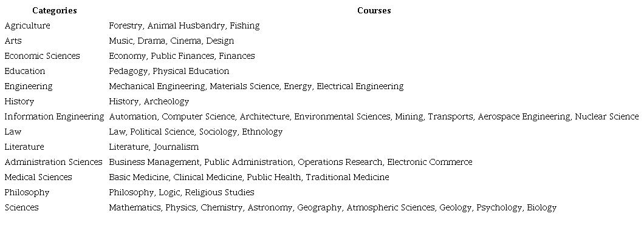Screen dimensions: 644x248
Task: Select the Administration Sciences category
Action: [53, 163]
